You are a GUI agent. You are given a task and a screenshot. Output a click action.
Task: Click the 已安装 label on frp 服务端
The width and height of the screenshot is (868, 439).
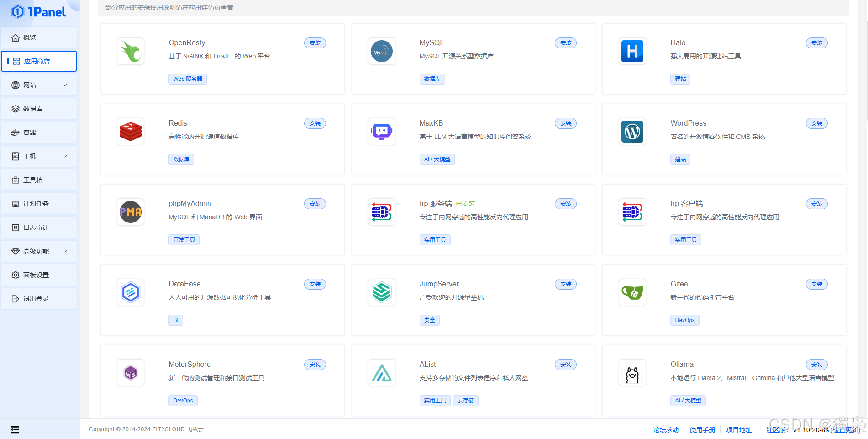pos(465,204)
